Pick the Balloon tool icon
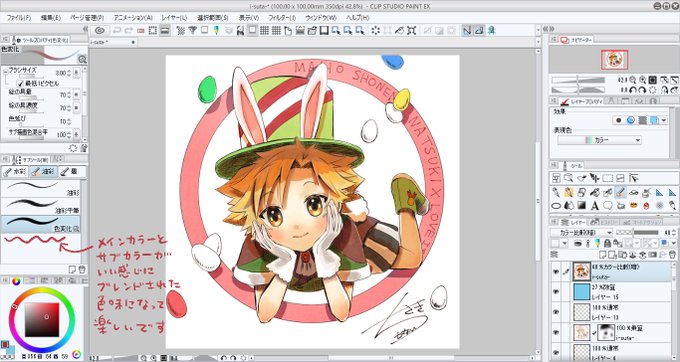 point(608,206)
